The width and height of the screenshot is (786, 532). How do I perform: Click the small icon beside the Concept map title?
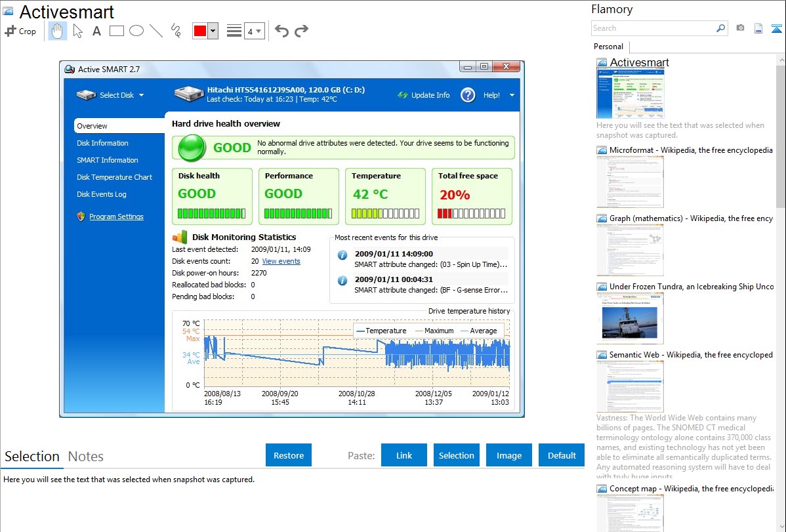click(602, 489)
